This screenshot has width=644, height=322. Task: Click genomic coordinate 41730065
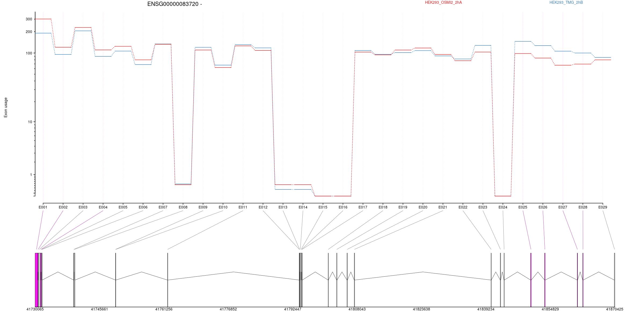[35, 309]
